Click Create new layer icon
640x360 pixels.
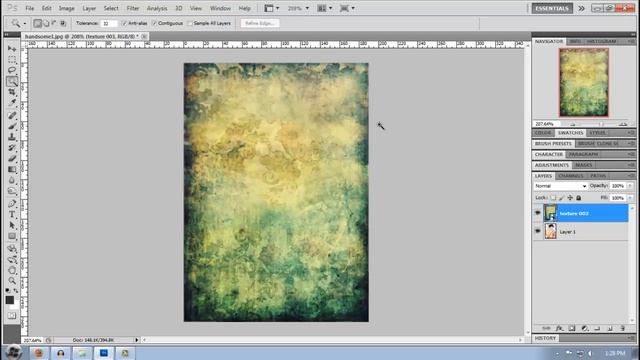[610, 329]
